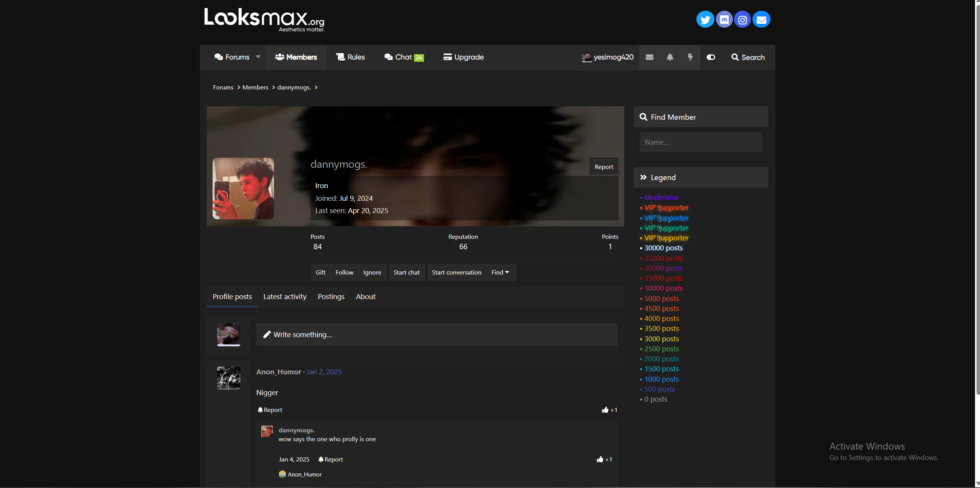Open the inbox conversations envelope icon
The image size is (980, 488).
click(649, 57)
